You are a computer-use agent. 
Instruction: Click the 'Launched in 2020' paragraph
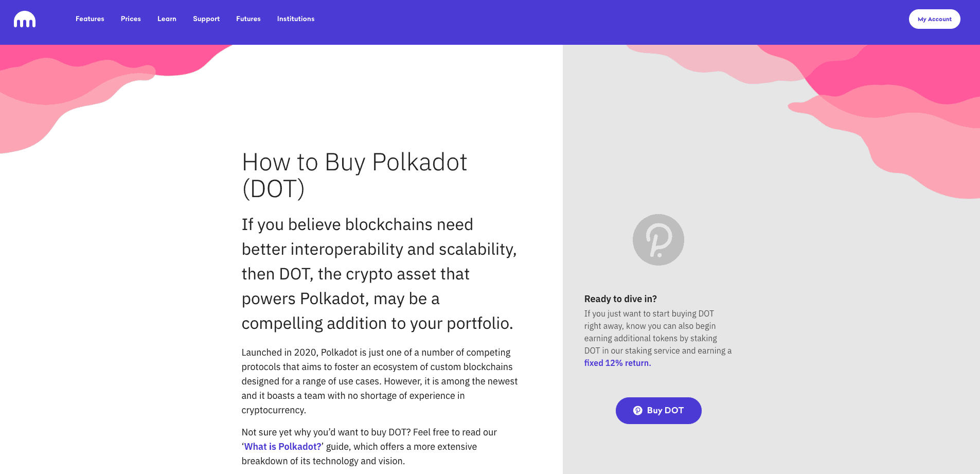point(380,381)
